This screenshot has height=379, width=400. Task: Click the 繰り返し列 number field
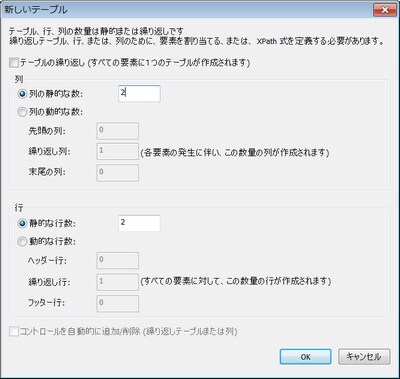(118, 152)
